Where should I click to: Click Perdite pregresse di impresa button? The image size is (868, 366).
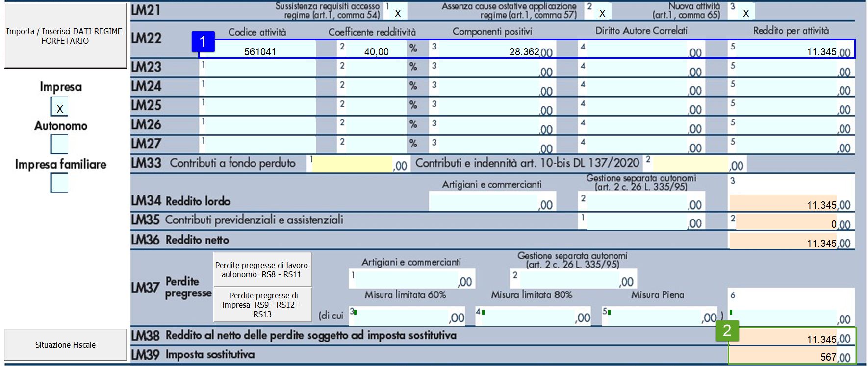262,304
